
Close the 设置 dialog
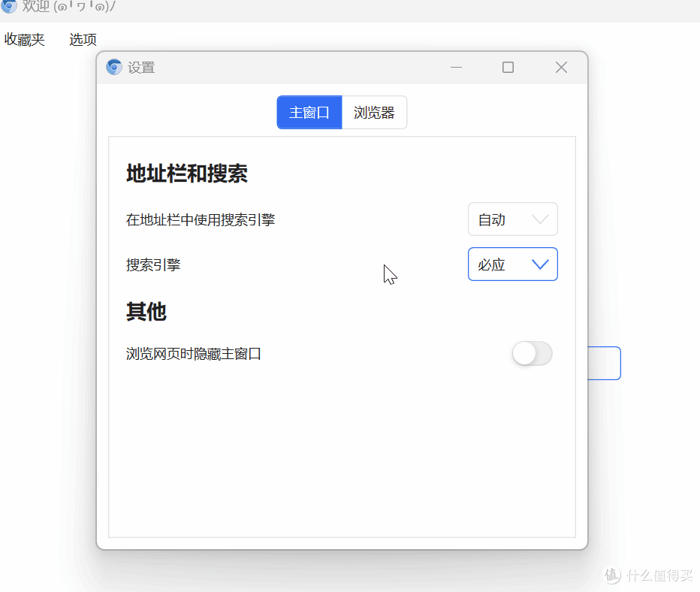561,68
